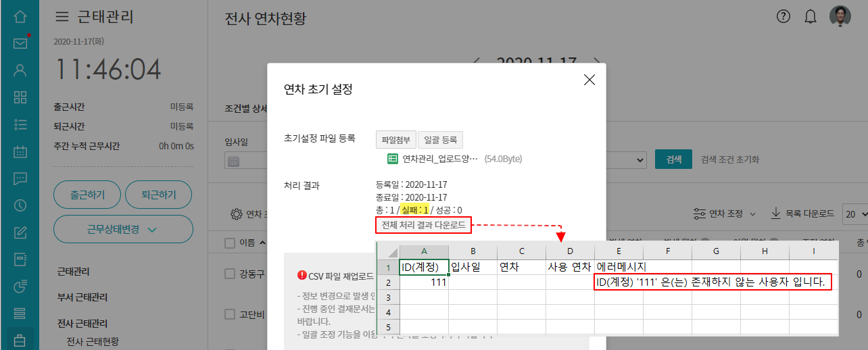This screenshot has width=868, height=350.
Task: Expand the 근무상태변경 dropdown
Action: (x=122, y=230)
